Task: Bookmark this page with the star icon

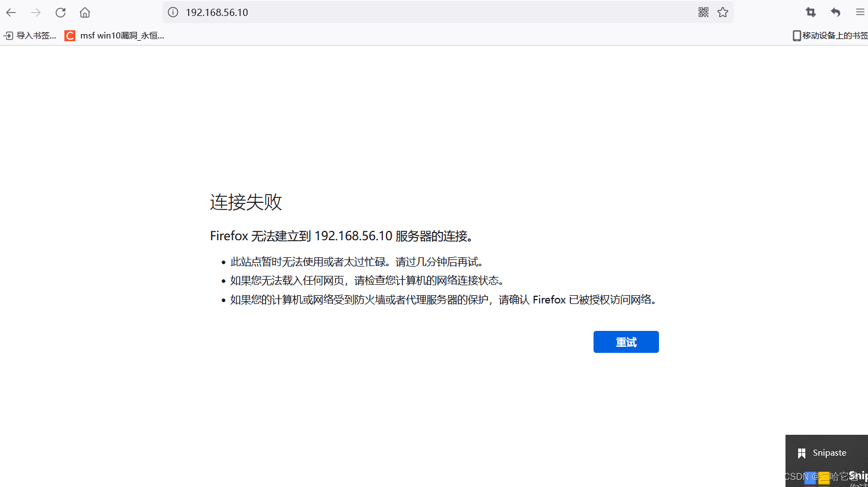Action: [723, 12]
